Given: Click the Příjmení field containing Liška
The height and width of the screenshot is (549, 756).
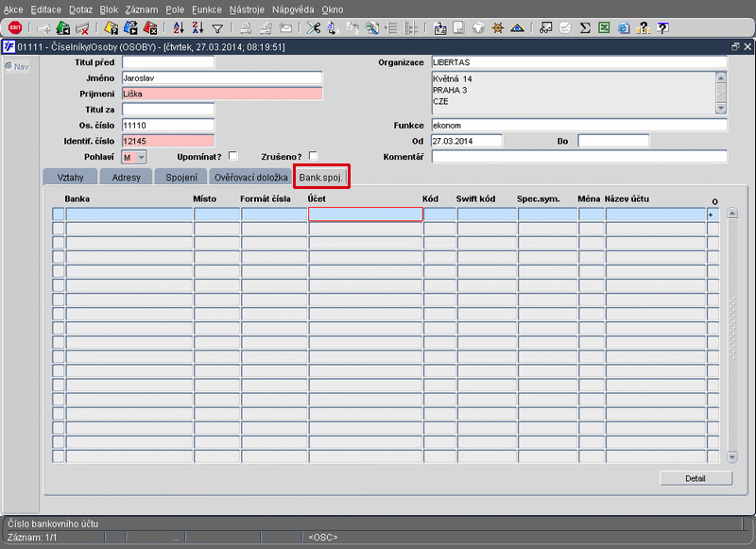Looking at the screenshot, I should [222, 94].
